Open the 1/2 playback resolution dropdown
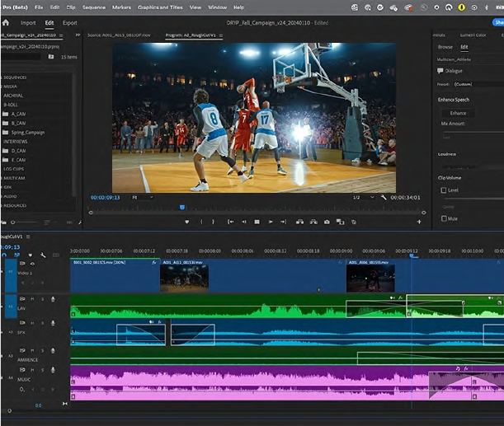The width and height of the screenshot is (504, 426). pos(364,198)
